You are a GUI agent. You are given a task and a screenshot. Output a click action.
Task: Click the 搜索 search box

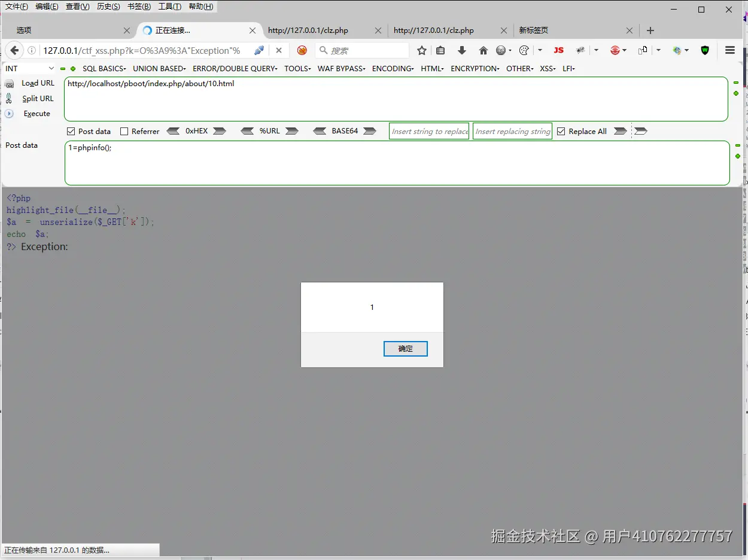pos(363,51)
